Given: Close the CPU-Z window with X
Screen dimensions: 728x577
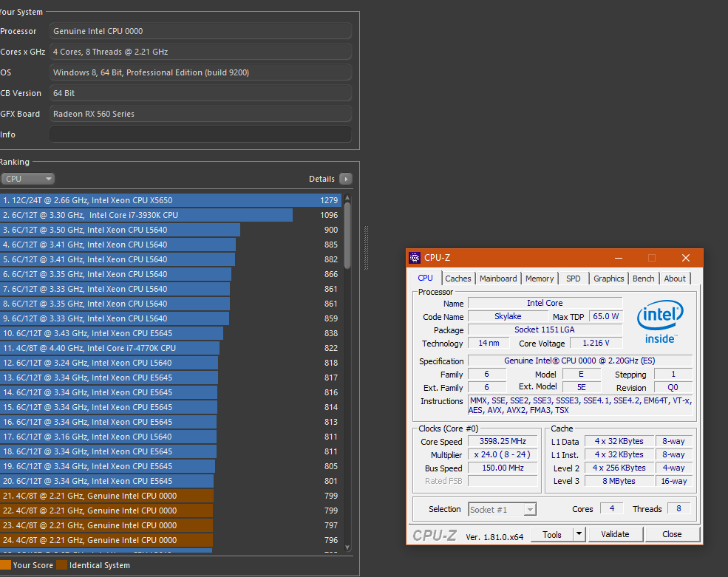Looking at the screenshot, I should tap(686, 258).
